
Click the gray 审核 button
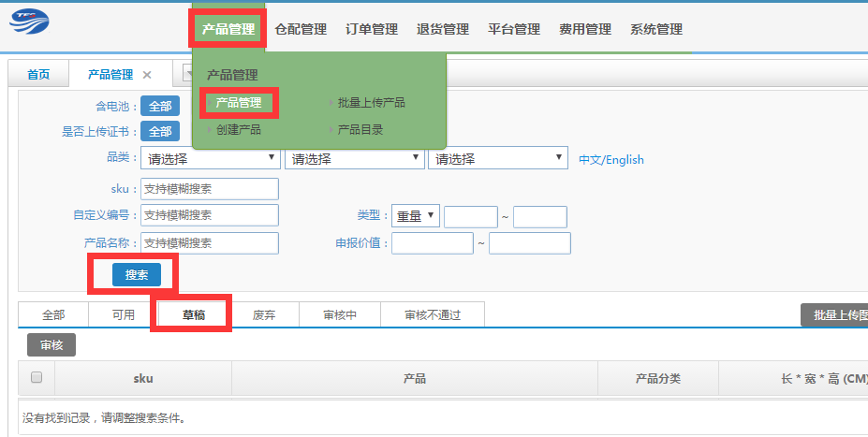pos(51,345)
